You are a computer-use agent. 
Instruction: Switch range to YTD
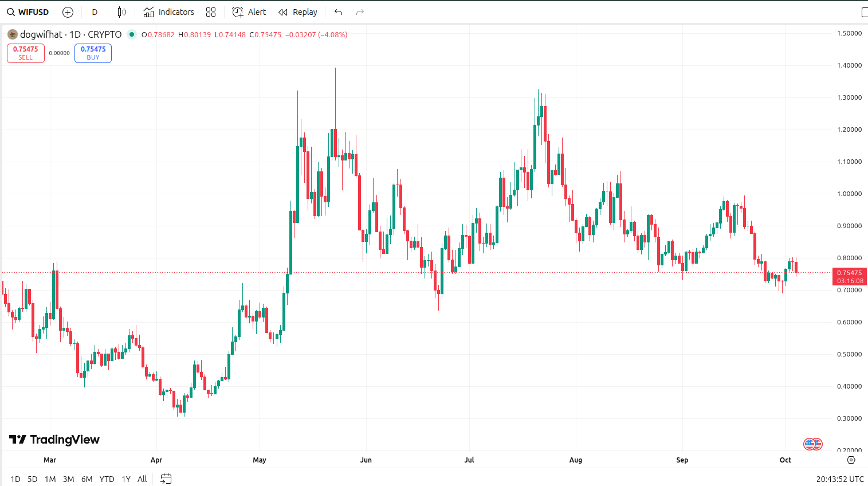coord(107,479)
